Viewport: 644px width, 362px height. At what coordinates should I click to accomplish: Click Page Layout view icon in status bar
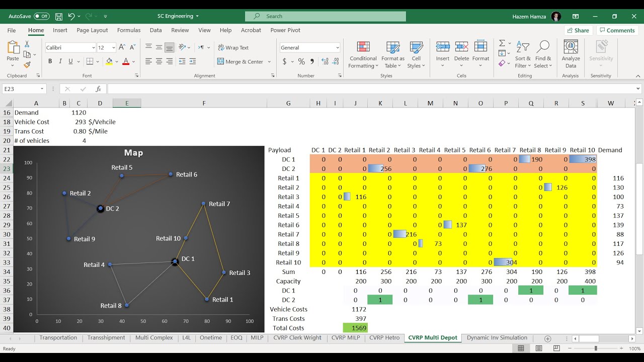pos(539,348)
